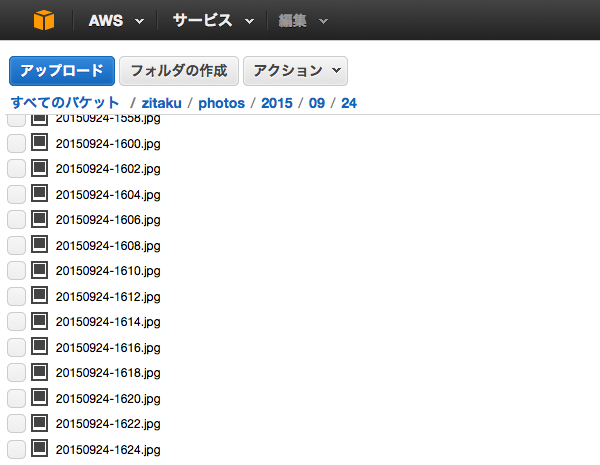This screenshot has height=465, width=600.
Task: Select checkbox next to 20150924-1610.jpg
Action: (16, 271)
